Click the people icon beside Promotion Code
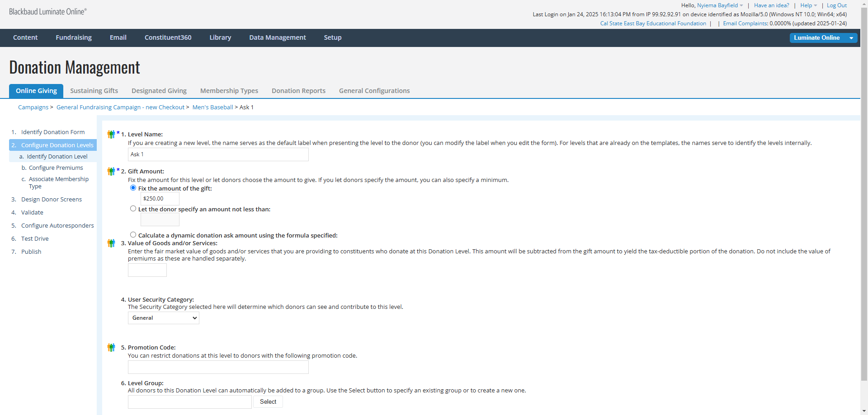 (111, 347)
